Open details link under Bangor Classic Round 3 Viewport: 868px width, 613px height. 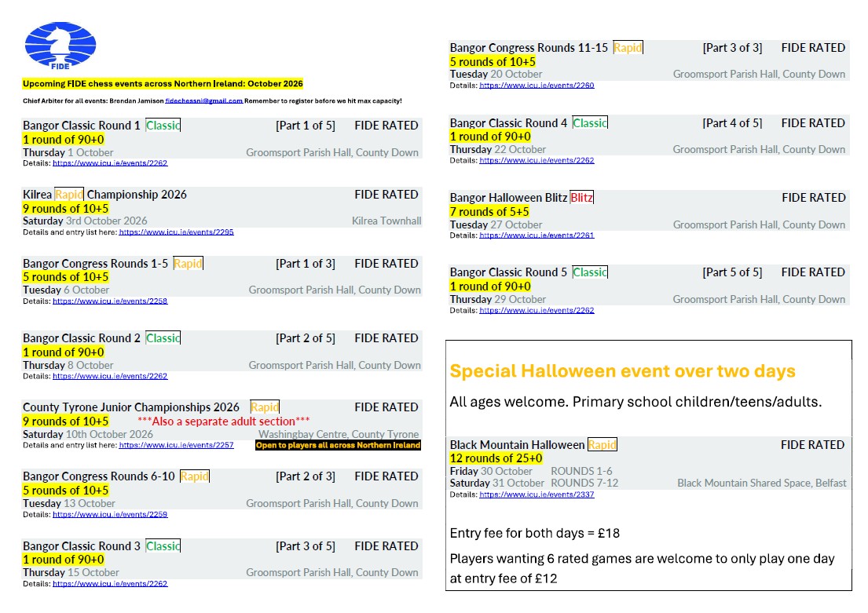[110, 584]
